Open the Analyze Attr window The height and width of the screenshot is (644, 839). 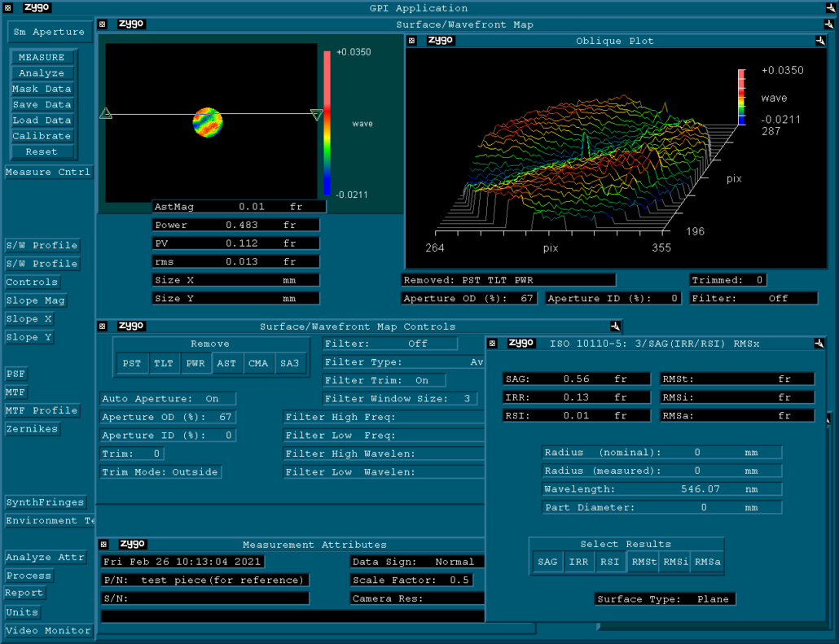click(45, 558)
